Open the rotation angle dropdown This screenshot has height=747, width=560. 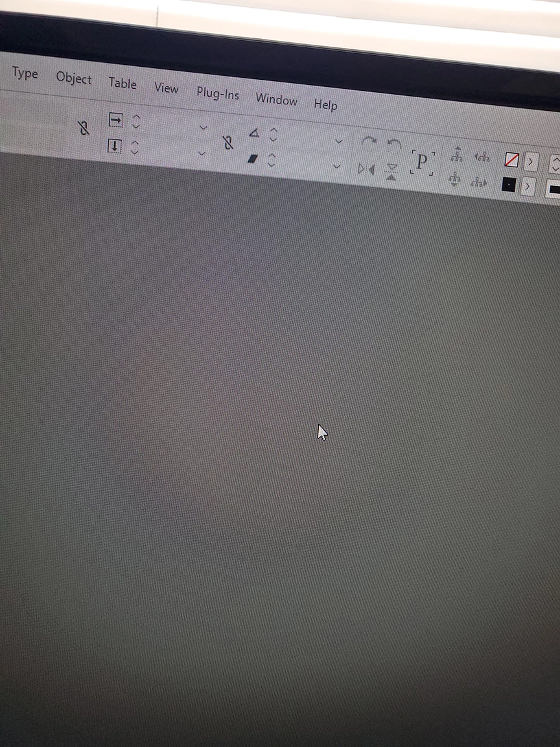click(x=338, y=141)
